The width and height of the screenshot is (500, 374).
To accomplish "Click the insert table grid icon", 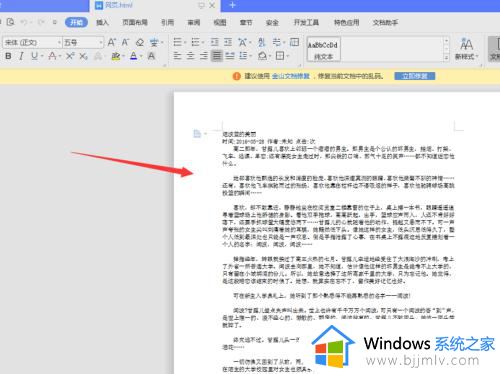I will pyautogui.click(x=294, y=42).
